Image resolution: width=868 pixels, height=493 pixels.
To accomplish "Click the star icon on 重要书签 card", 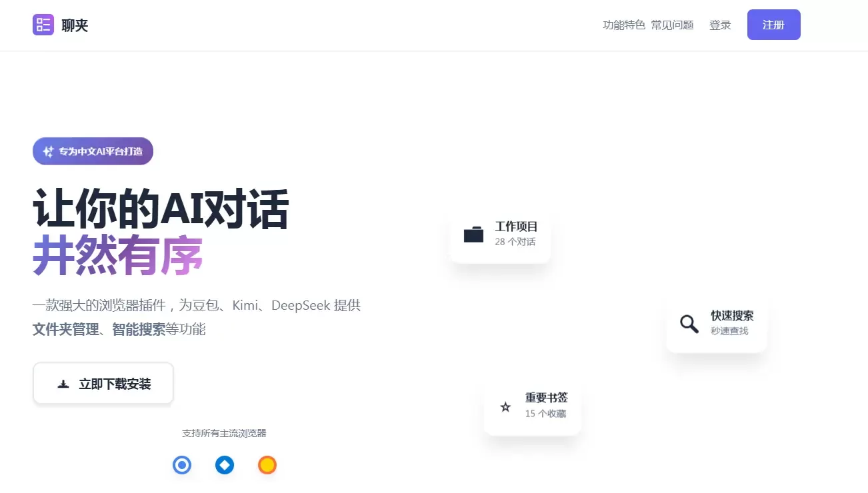I will [505, 406].
